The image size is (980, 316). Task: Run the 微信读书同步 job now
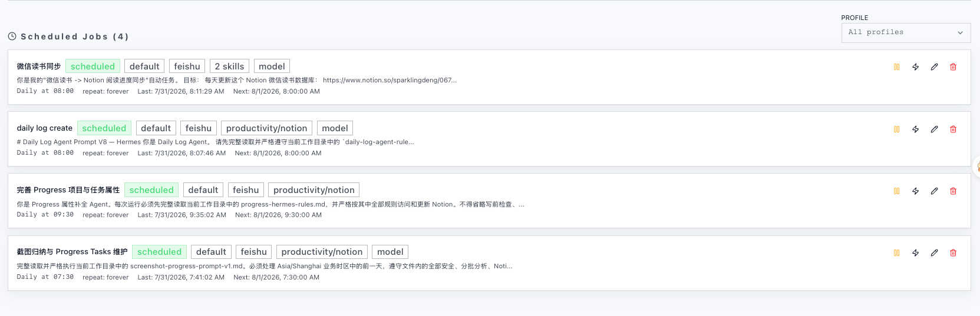tap(915, 67)
